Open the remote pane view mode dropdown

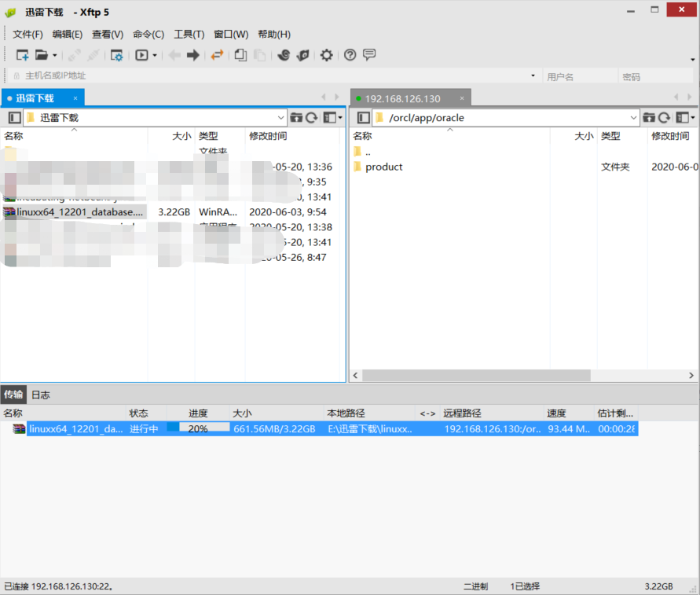click(686, 118)
